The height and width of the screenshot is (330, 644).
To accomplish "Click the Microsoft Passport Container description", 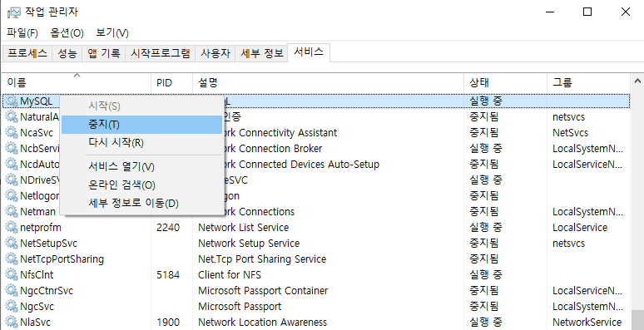I will [263, 291].
